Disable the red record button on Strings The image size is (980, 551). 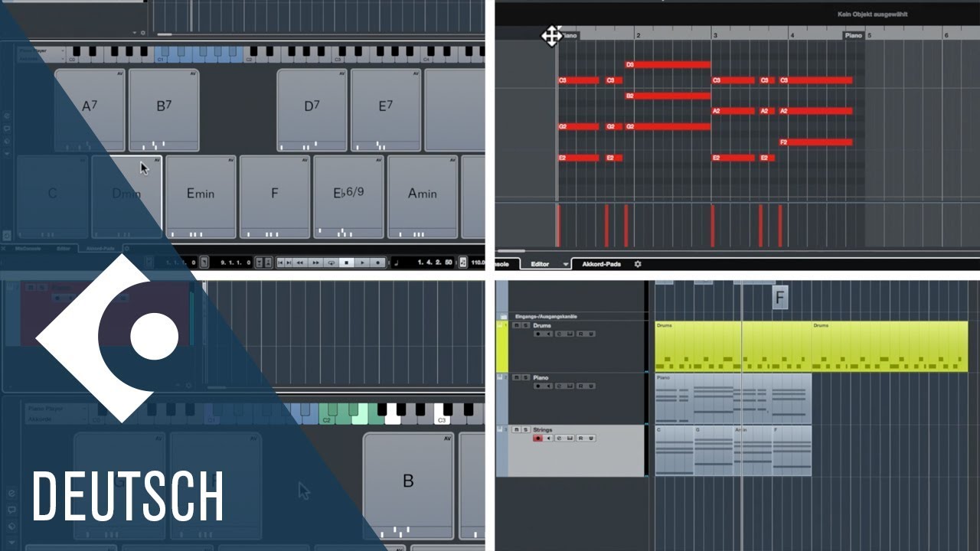pyautogui.click(x=538, y=438)
